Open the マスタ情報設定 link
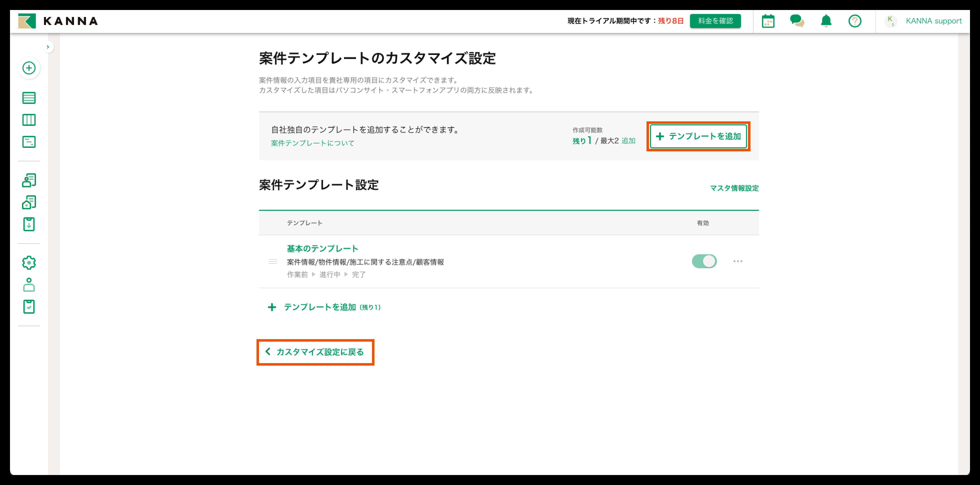Image resolution: width=980 pixels, height=485 pixels. coord(734,188)
